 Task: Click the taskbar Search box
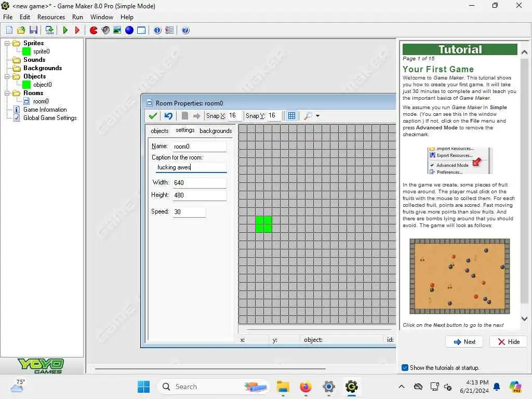213,387
